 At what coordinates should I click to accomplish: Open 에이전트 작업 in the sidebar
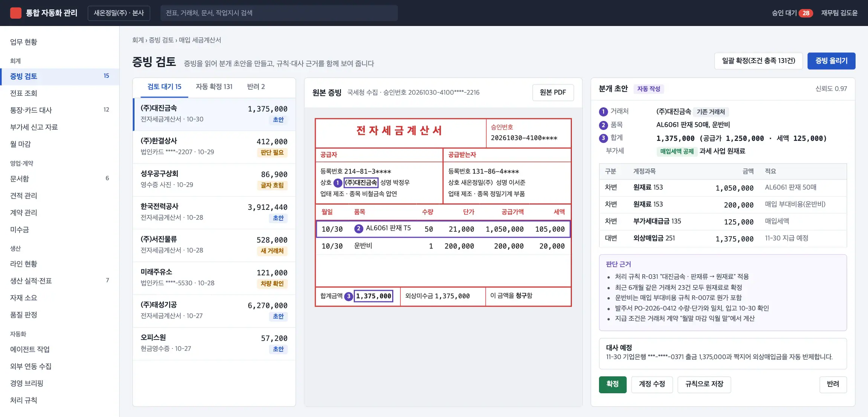tap(60, 349)
